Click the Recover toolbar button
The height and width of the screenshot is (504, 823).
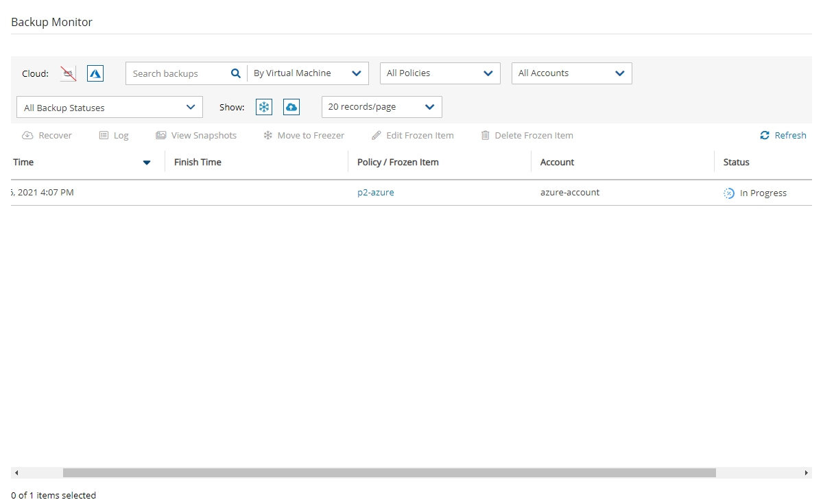pos(47,135)
